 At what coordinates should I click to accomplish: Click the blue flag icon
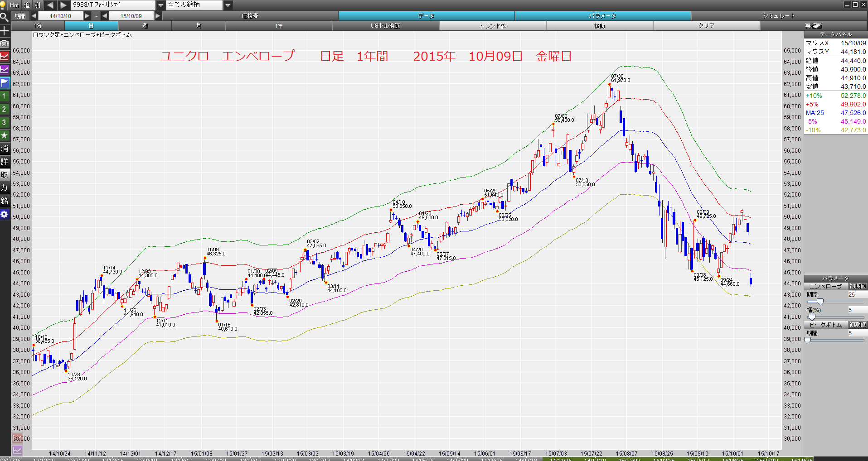pos(5,83)
